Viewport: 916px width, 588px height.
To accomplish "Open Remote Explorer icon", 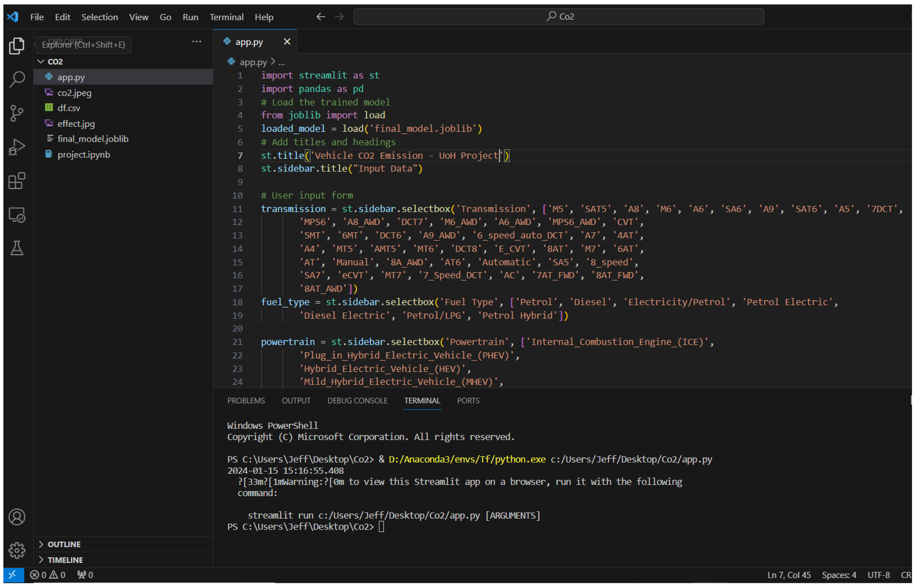I will pyautogui.click(x=17, y=215).
